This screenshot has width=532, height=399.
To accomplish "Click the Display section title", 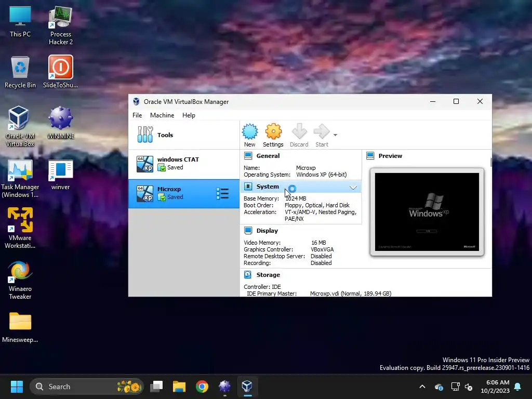I will (267, 231).
